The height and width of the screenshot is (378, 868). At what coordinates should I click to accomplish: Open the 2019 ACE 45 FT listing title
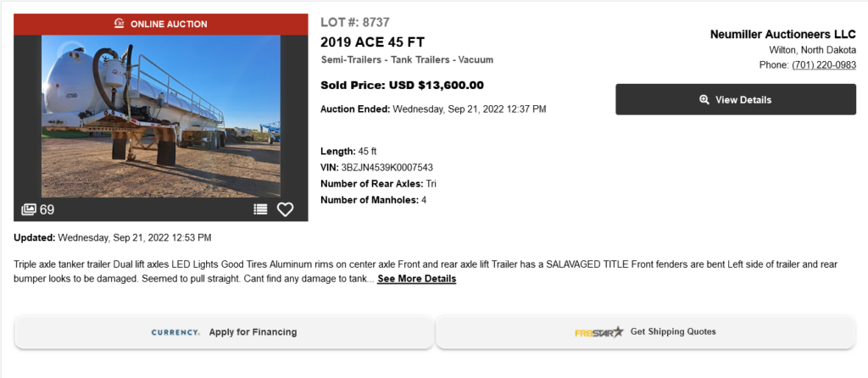373,42
